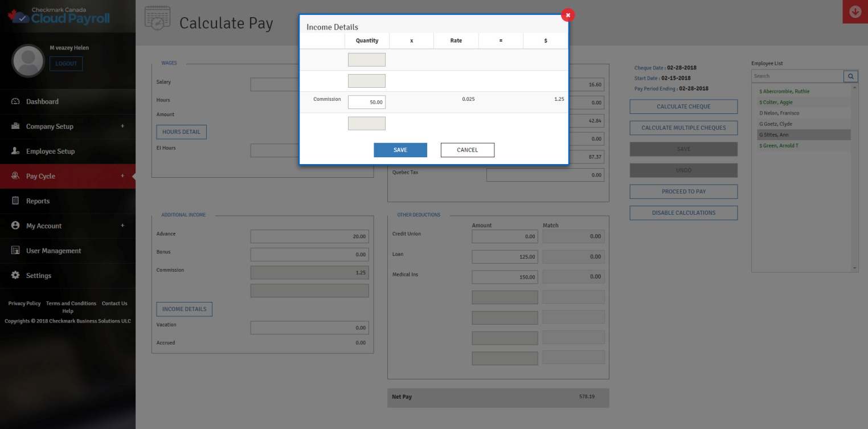The width and height of the screenshot is (868, 429).
Task: Click the Employee Setup person icon
Action: tap(15, 151)
